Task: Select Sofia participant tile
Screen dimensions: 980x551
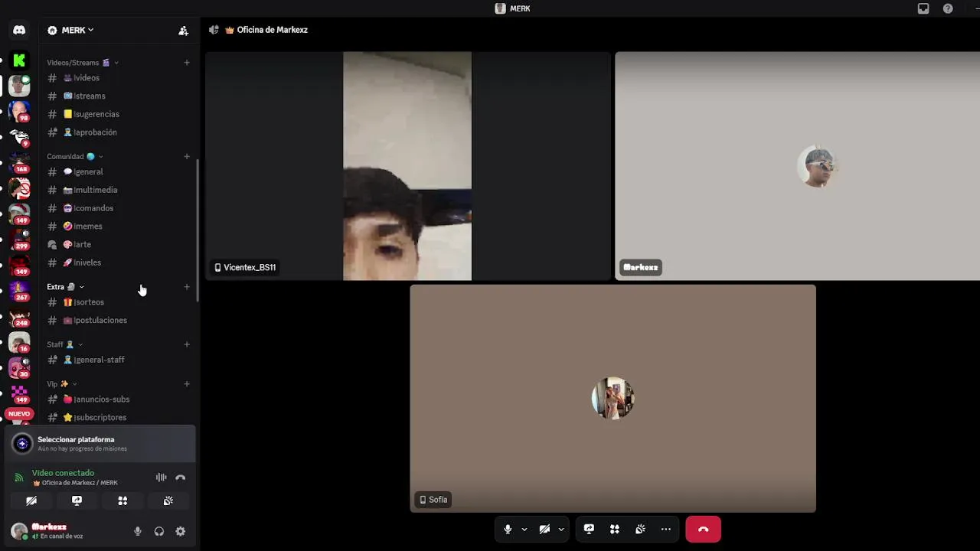Action: (612, 399)
